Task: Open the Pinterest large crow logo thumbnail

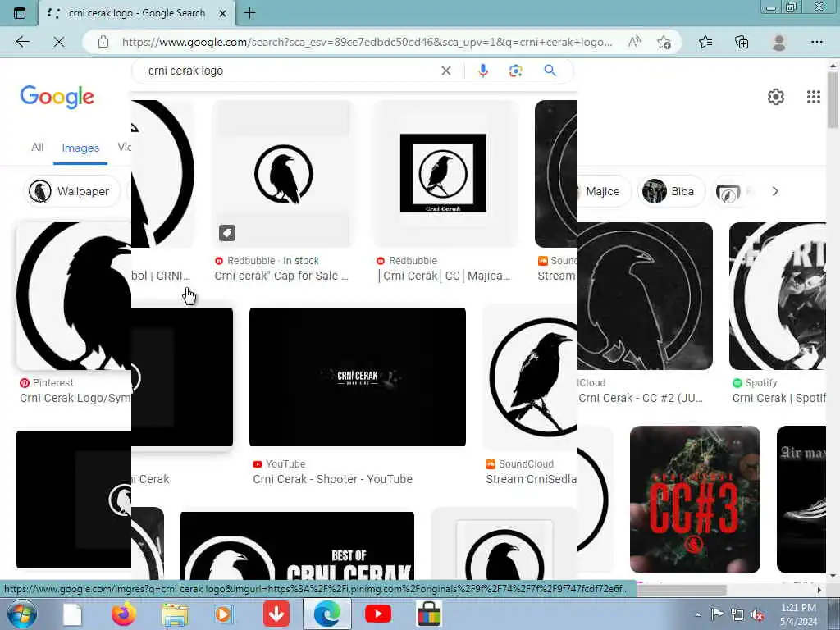Action: click(x=74, y=296)
